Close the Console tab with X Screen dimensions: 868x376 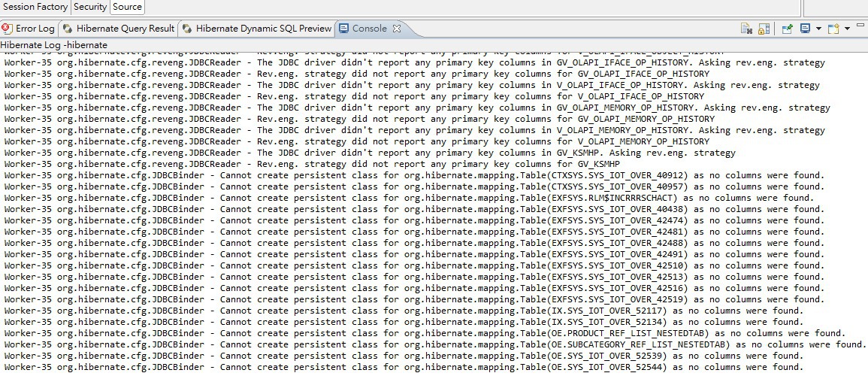click(x=396, y=29)
